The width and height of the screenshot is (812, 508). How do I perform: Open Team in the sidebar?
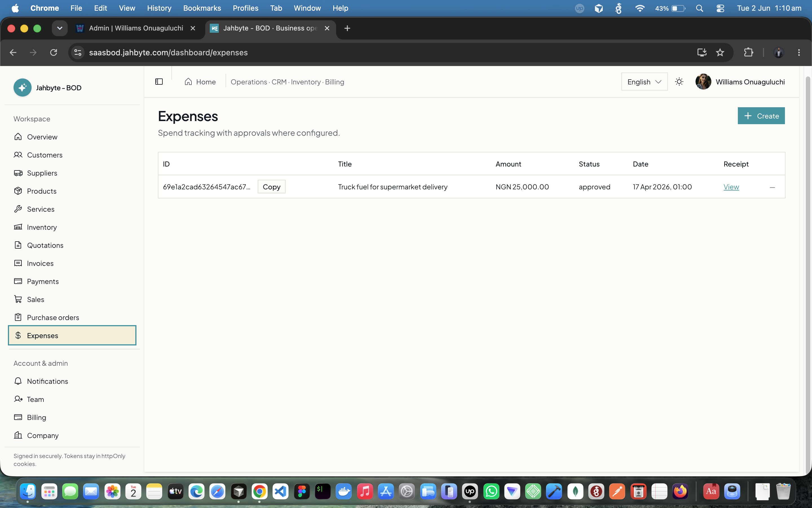72,399
